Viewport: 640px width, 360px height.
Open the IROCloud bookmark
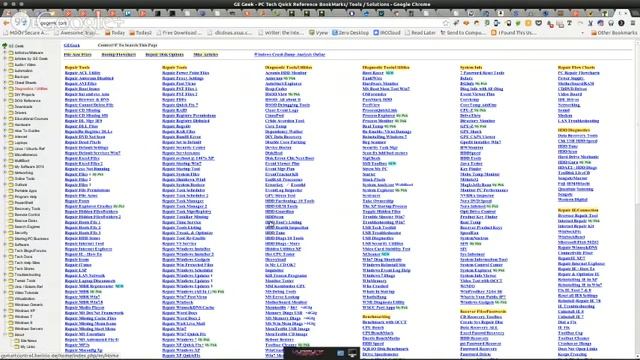[387, 33]
